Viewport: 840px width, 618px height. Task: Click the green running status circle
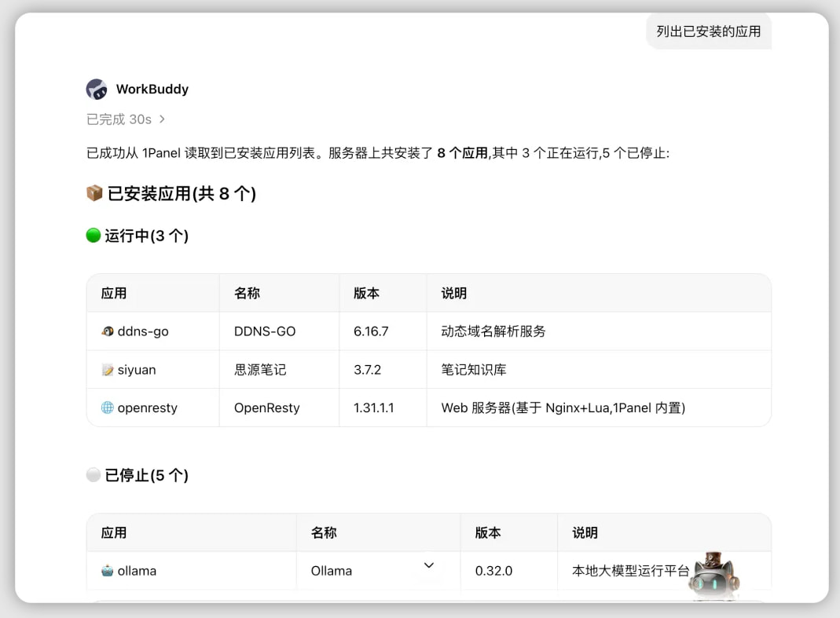[x=94, y=235]
